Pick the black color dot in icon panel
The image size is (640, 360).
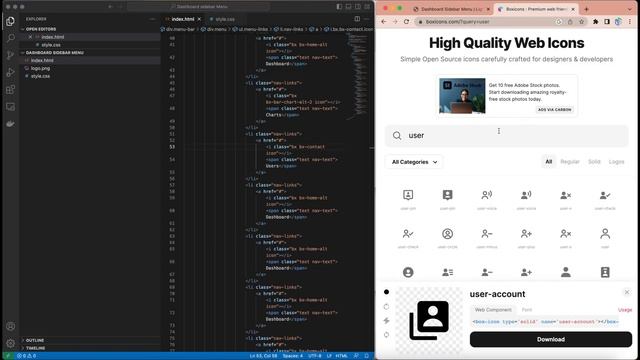386,292
